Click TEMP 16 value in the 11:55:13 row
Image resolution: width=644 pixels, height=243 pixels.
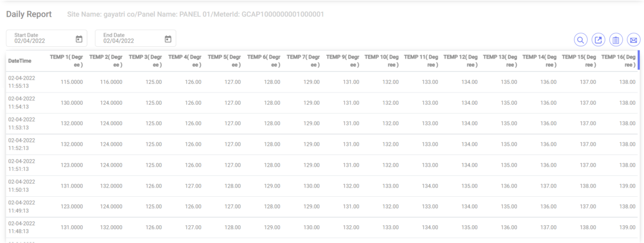[627, 82]
